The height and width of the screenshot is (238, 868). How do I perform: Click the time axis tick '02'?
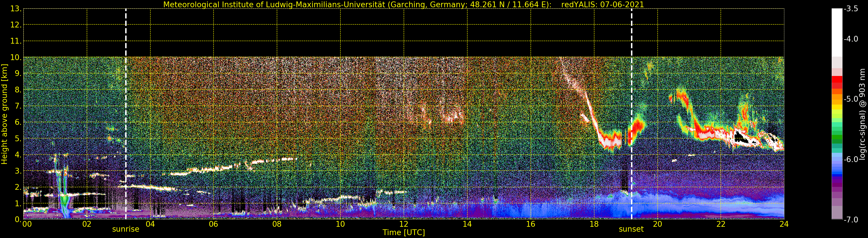[87, 224]
